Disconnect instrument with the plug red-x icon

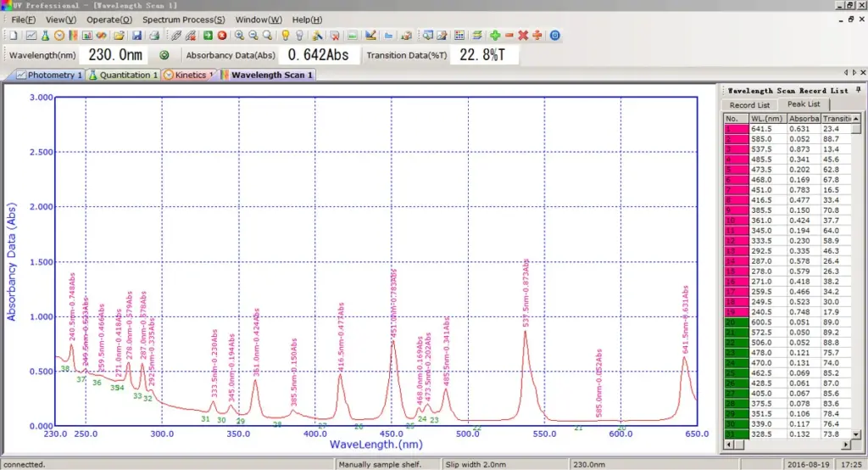[191, 36]
